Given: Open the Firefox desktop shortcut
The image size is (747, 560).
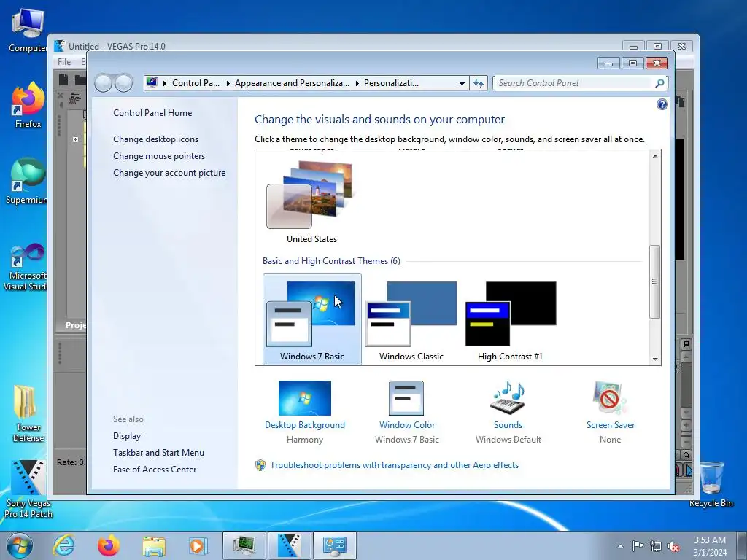Looking at the screenshot, I should click(x=28, y=105).
